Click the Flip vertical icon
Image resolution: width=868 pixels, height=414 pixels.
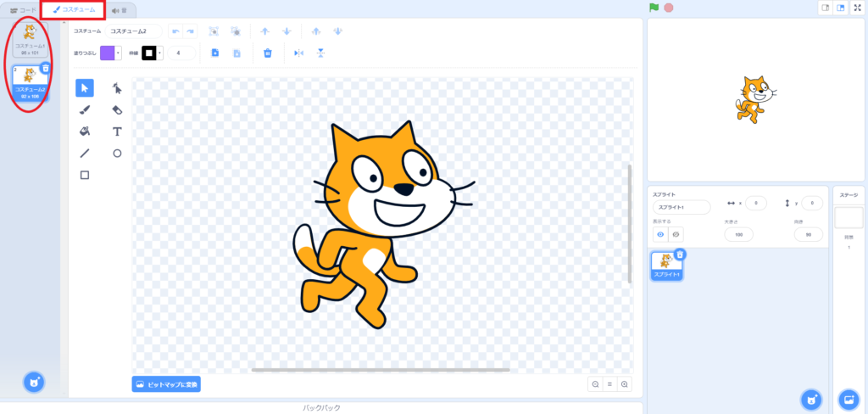[320, 53]
